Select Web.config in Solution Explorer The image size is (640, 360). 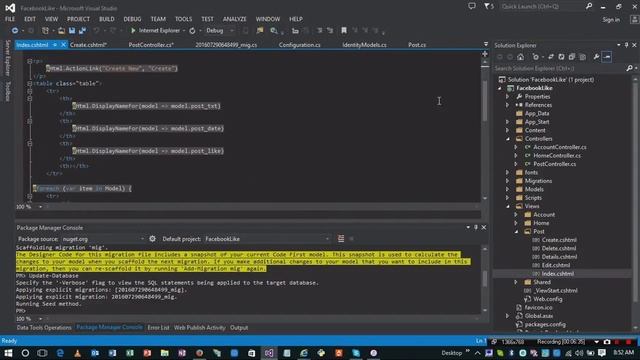pyautogui.click(x=548, y=299)
